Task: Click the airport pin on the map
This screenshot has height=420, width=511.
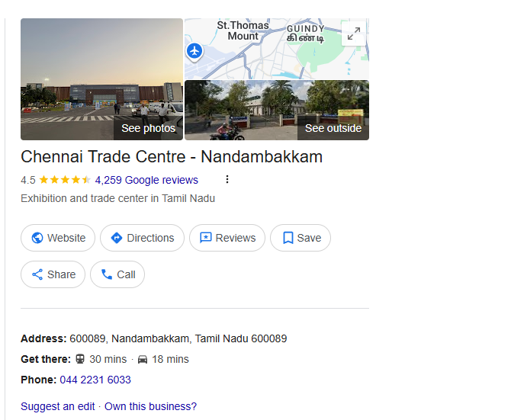Action: click(x=194, y=51)
